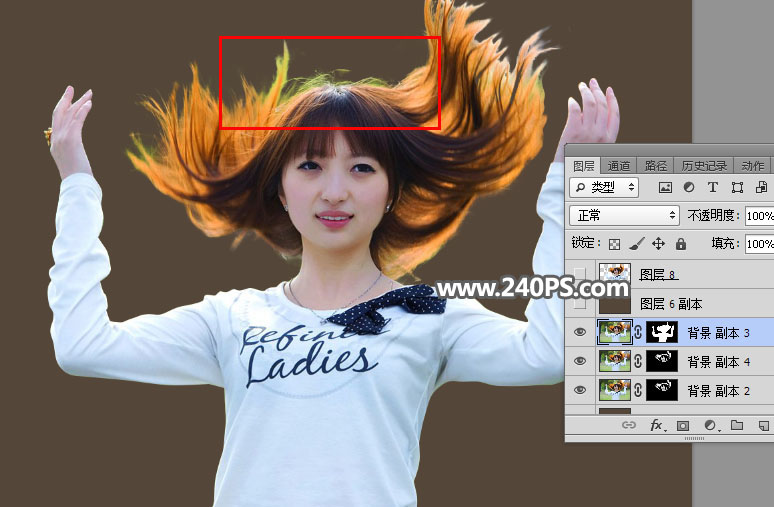Click the 图层 6 副本 layer name
The width and height of the screenshot is (774, 507).
tap(671, 304)
